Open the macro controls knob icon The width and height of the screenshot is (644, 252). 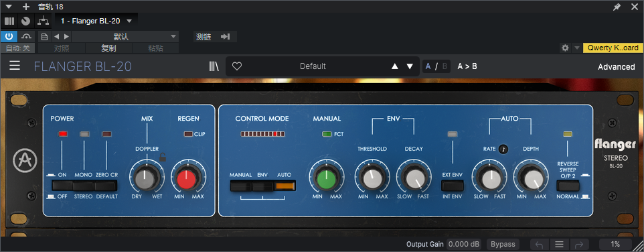tap(26, 21)
